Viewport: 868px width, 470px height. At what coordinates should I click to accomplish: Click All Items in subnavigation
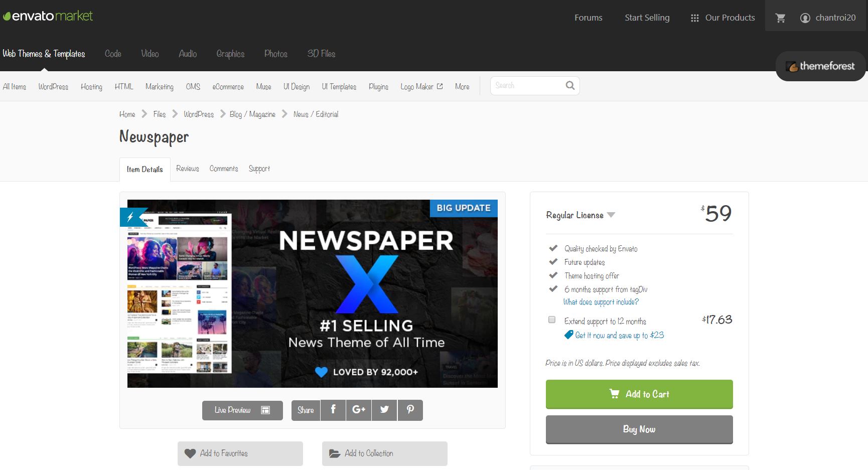coord(14,86)
